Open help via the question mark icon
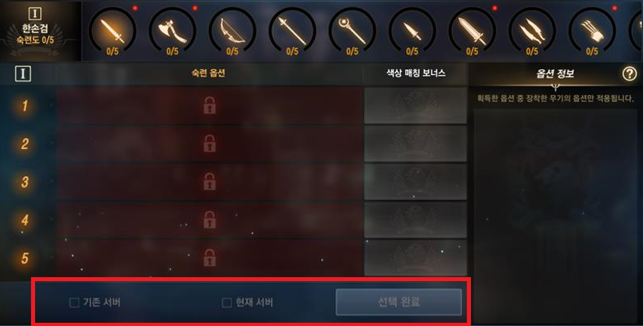The image size is (644, 326). 630,74
